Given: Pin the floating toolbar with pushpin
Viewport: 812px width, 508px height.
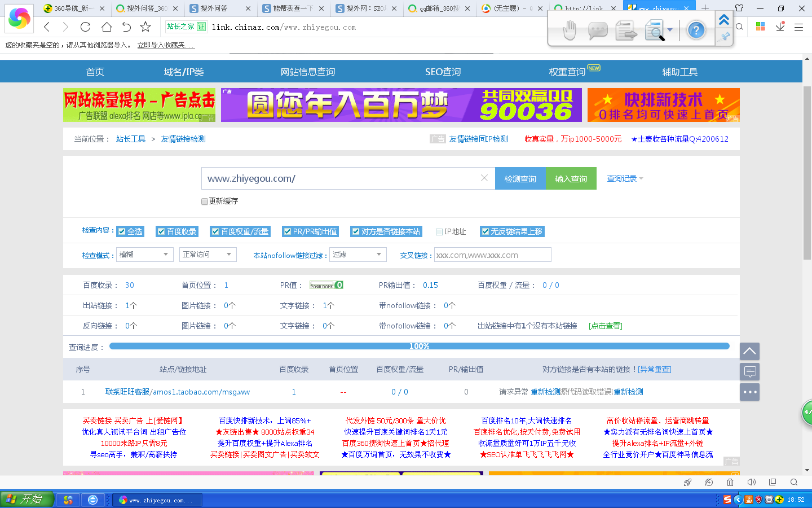Looking at the screenshot, I should (725, 37).
